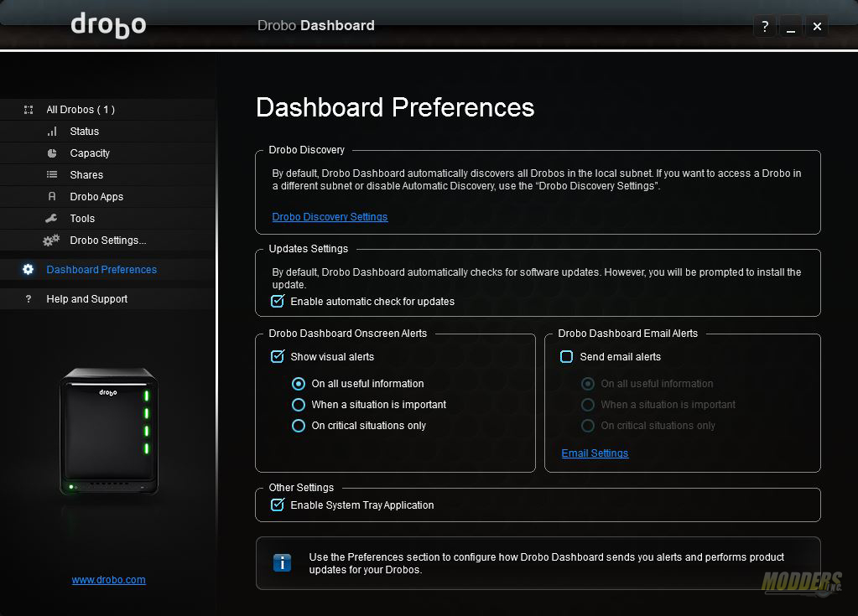858x616 pixels.
Task: Select onscreen On all useful information
Action: click(x=299, y=384)
